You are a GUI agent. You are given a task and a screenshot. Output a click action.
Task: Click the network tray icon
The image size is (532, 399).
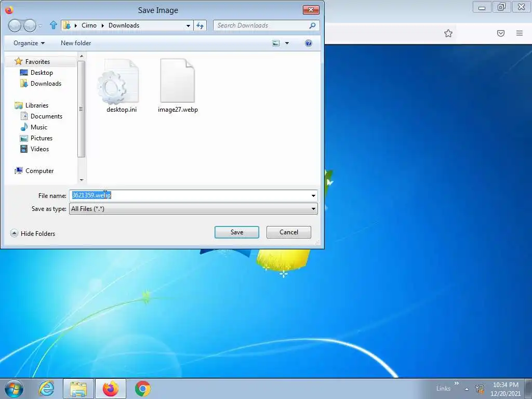coord(480,389)
